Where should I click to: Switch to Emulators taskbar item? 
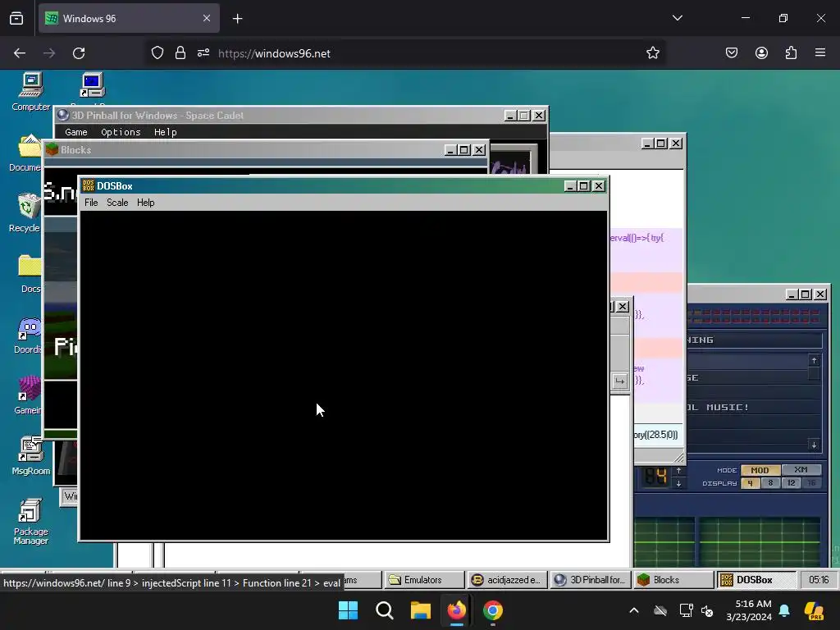pos(422,580)
